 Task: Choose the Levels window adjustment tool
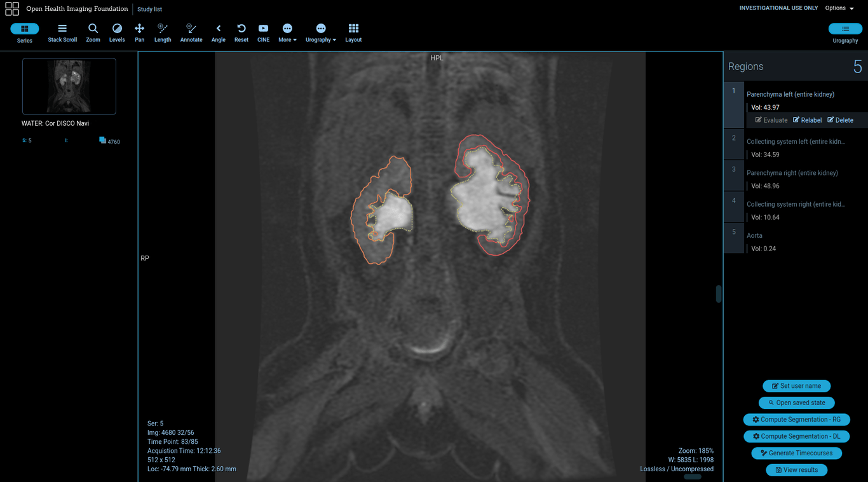(117, 32)
